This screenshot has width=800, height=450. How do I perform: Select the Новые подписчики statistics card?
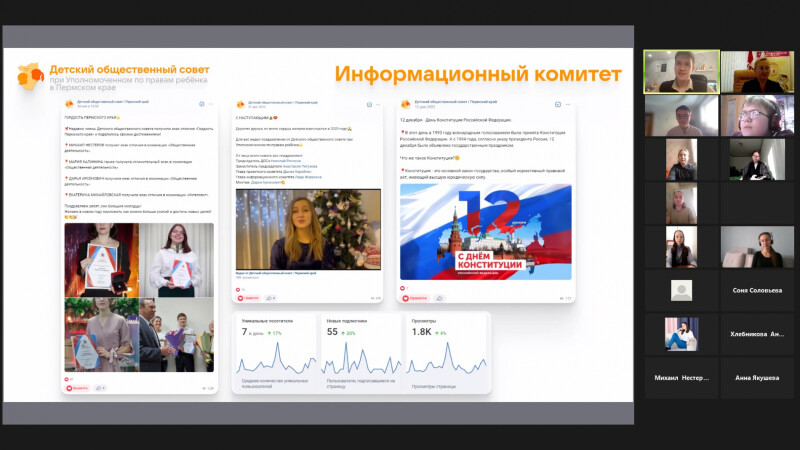click(361, 352)
